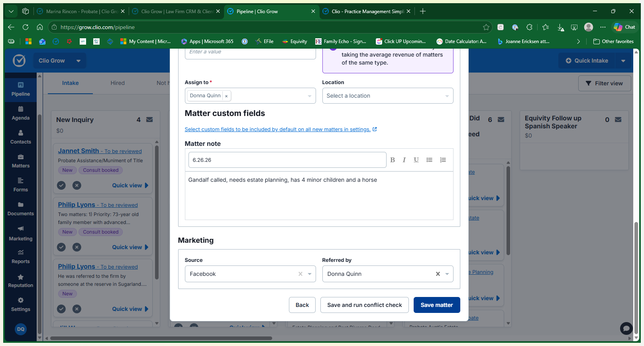644x346 pixels.
Task: Clear the Facebook source selection
Action: 300,274
